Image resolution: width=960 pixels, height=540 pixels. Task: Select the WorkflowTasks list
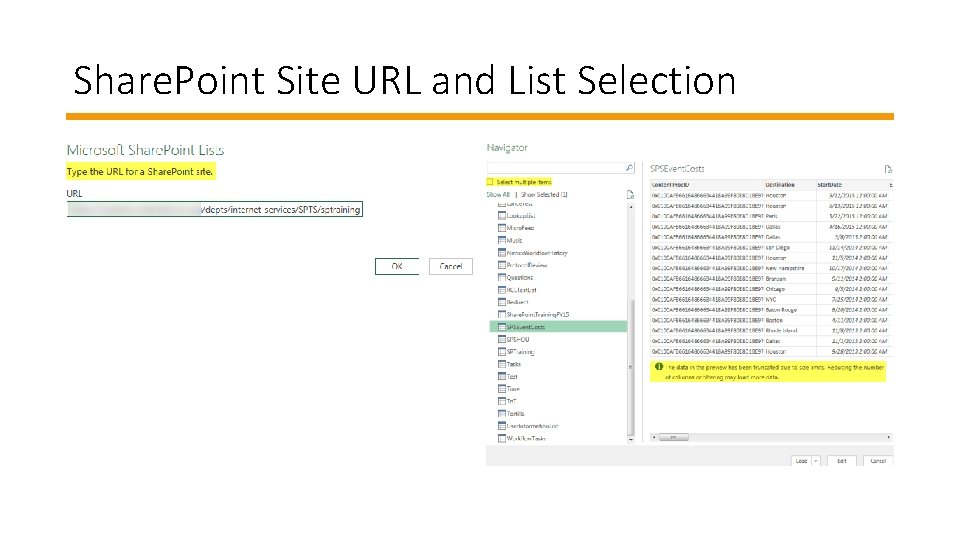pyautogui.click(x=526, y=438)
